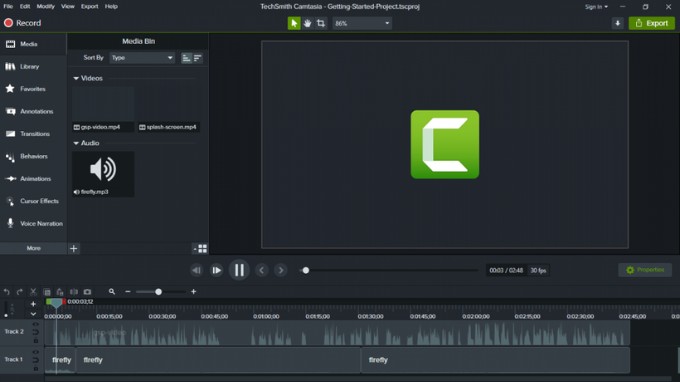Click the camera snapshot icon
Viewport: 680px width, 382px height.
[x=87, y=292]
